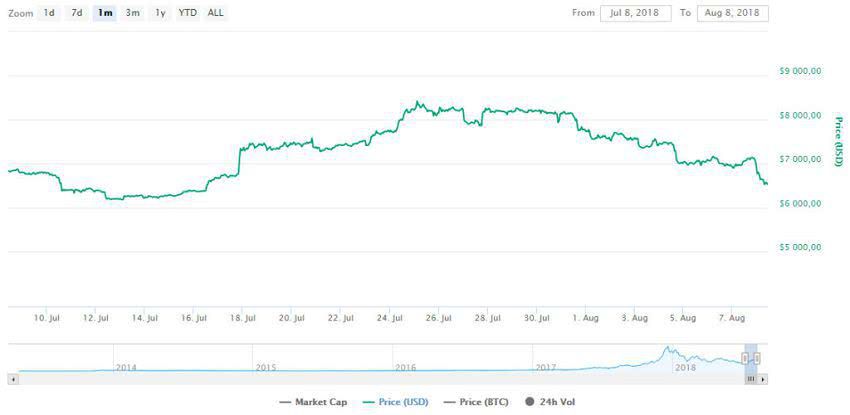This screenshot has height=415, width=850.
Task: Click the 28. Jul axis label
Action: coord(487,318)
